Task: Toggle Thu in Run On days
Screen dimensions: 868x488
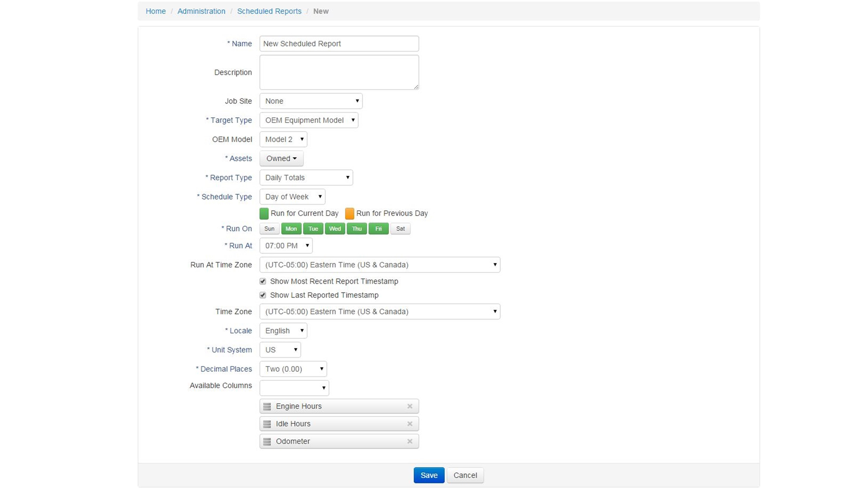Action: pyautogui.click(x=357, y=229)
